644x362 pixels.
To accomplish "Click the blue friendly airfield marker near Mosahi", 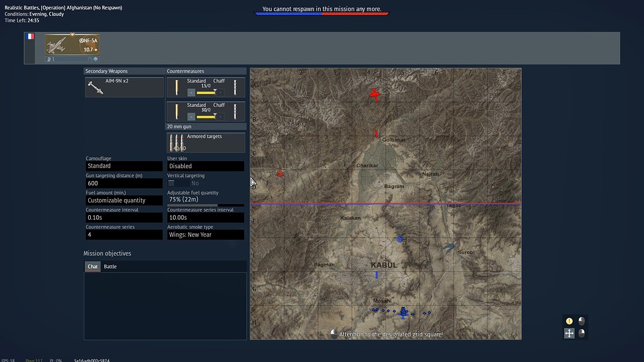I will [403, 312].
